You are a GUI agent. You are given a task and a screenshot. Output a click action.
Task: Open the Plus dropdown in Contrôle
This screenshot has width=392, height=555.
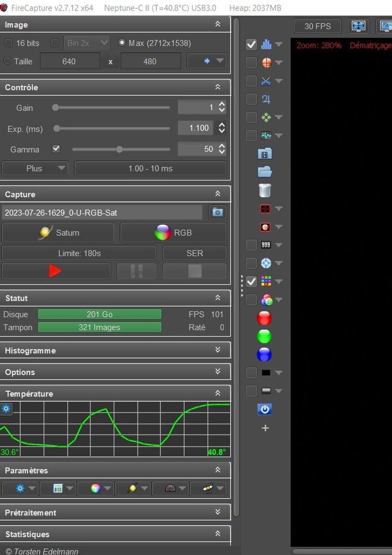coord(34,169)
